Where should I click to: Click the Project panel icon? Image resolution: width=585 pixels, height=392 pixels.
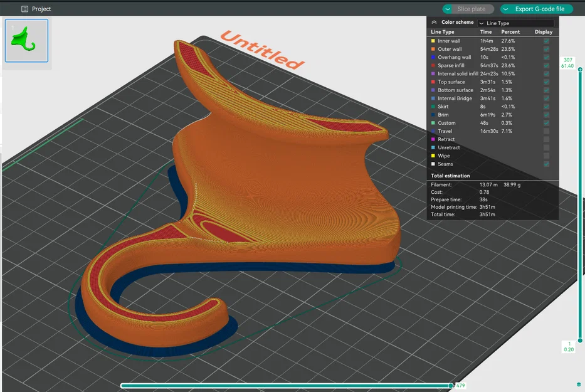coord(24,9)
